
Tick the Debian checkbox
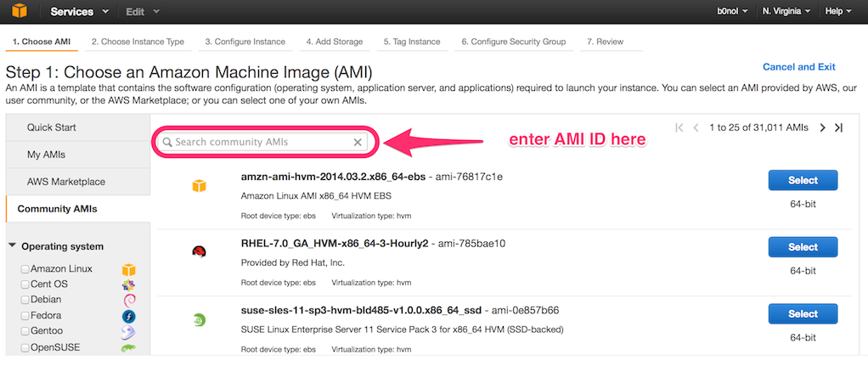pos(25,300)
